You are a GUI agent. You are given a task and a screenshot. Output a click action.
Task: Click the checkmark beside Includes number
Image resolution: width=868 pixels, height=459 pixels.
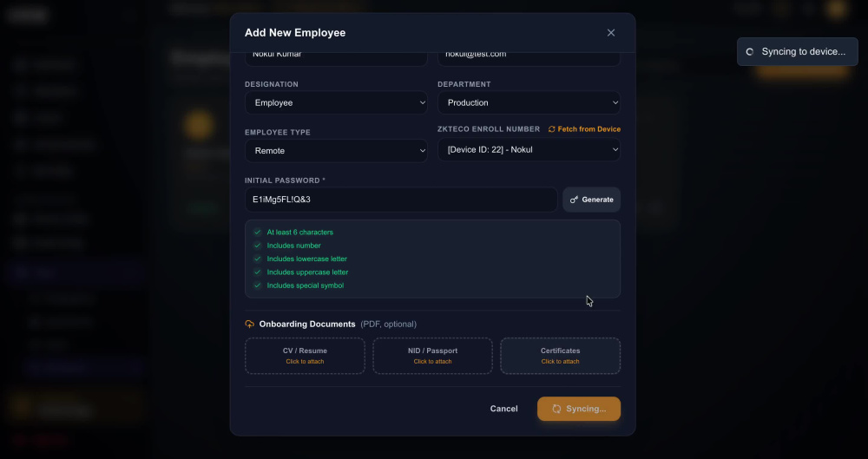click(x=258, y=246)
